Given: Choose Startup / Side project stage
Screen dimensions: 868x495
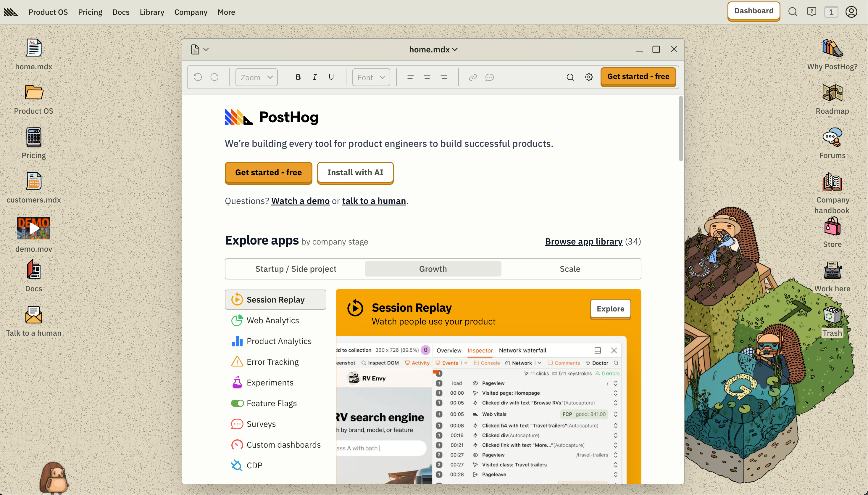Looking at the screenshot, I should pyautogui.click(x=296, y=269).
